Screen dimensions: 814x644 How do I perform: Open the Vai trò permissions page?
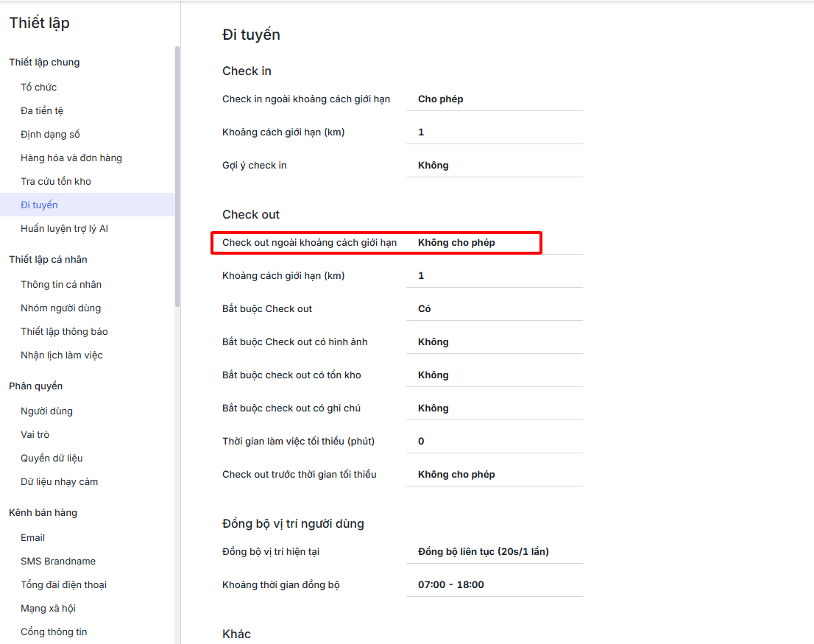click(35, 434)
